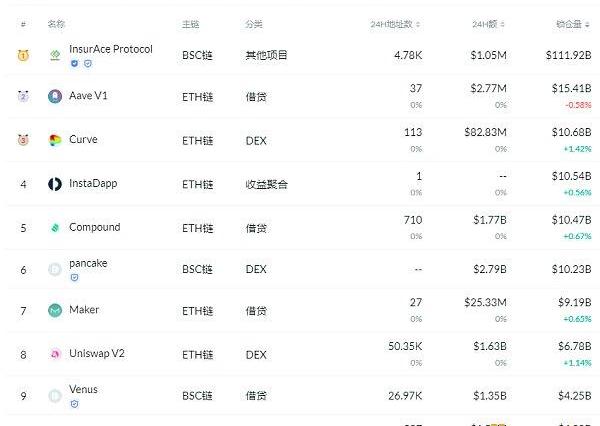600x426 pixels.
Task: Click the Compound green logo icon
Action: (55, 228)
